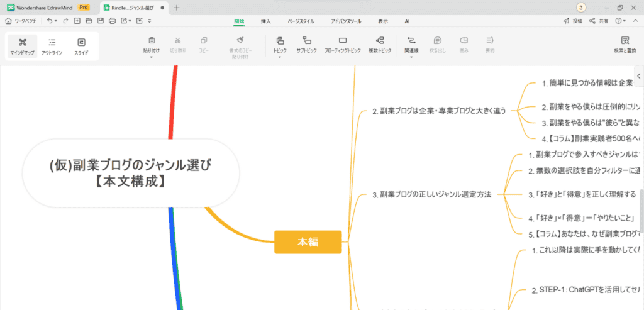Click the コピー copy icon
The image size is (644, 310).
[x=204, y=40]
